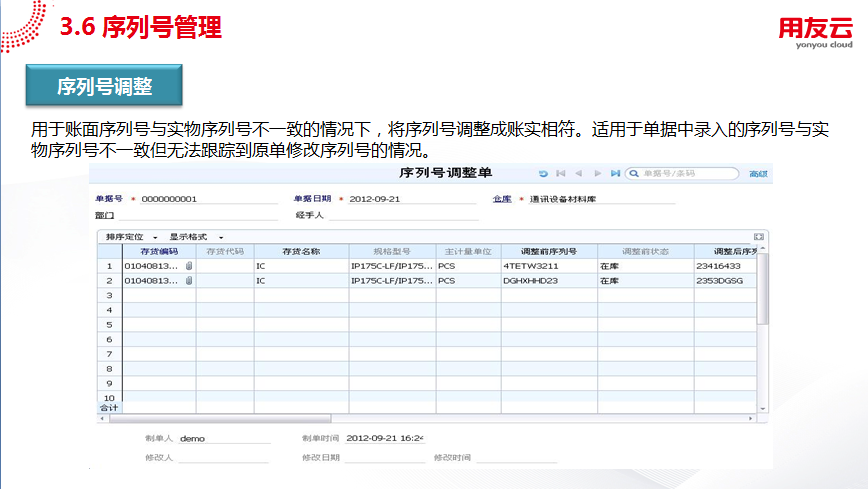Click the 存货代码 column header
The height and width of the screenshot is (489, 868).
[225, 251]
